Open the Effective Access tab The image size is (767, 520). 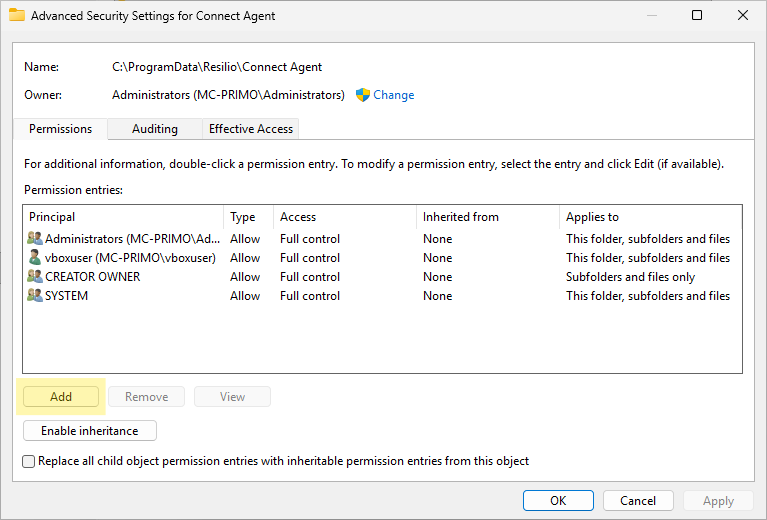pos(250,129)
